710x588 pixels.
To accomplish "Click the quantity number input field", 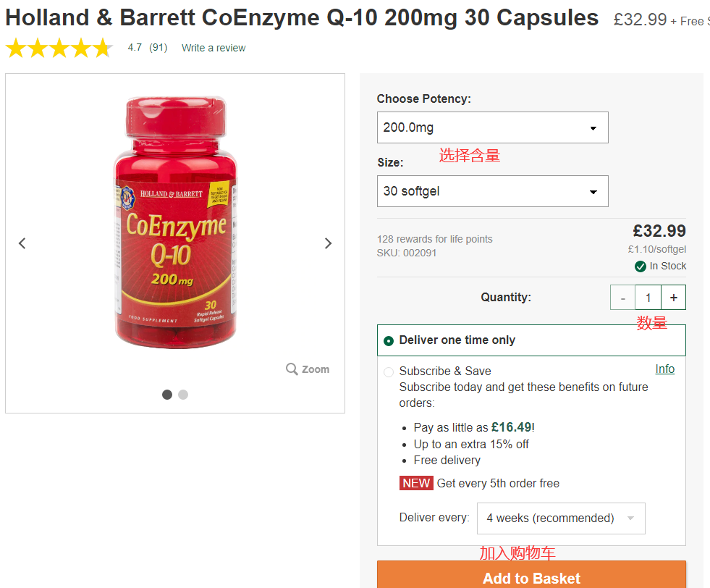I will click(648, 298).
